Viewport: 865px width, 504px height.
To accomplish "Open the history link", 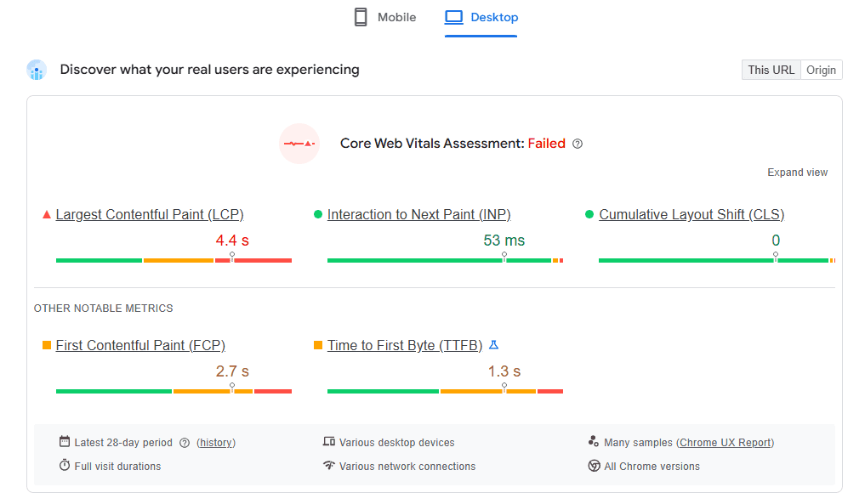I will [216, 443].
